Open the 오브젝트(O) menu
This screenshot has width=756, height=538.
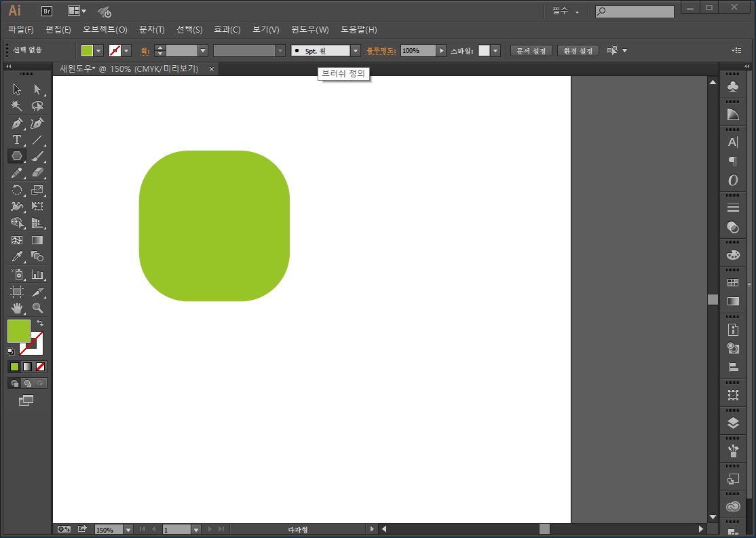click(105, 30)
